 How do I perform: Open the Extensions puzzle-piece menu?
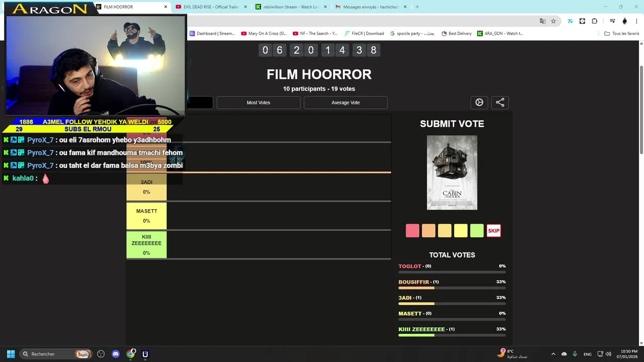(x=595, y=21)
